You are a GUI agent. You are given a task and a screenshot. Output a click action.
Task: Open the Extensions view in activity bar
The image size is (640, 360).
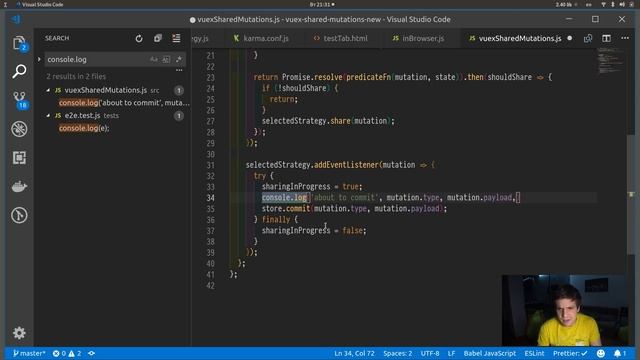19,158
